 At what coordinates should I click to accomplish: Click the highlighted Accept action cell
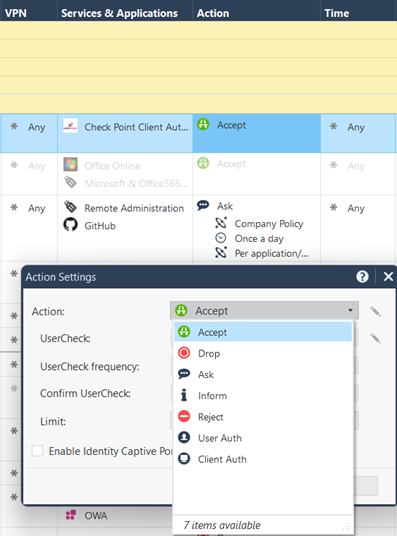point(256,133)
